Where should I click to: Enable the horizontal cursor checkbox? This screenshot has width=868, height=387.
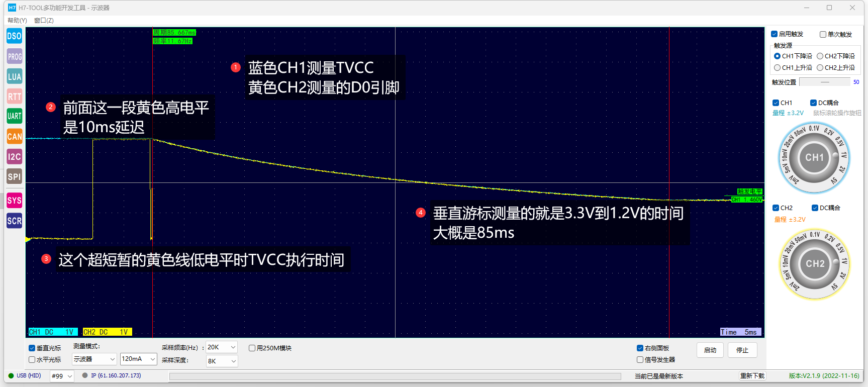pos(32,359)
